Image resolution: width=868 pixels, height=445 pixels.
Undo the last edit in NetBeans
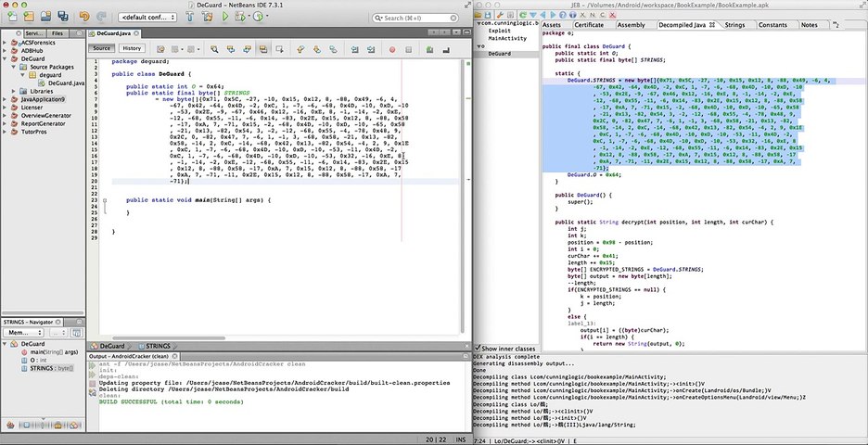(x=84, y=16)
